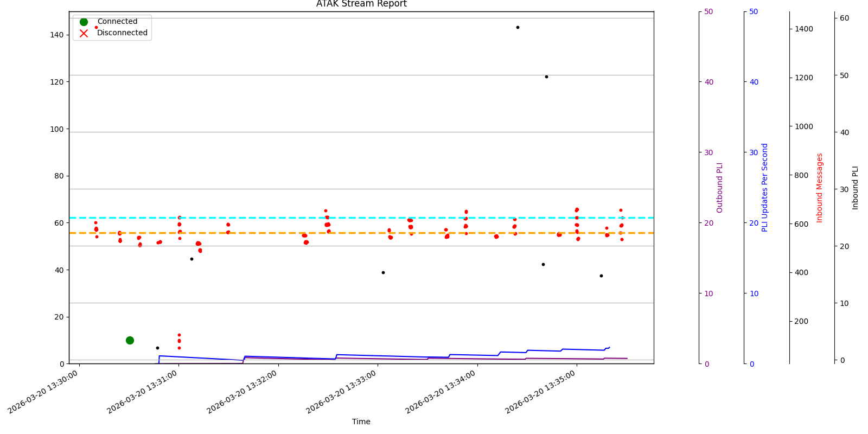Click the black point near 13:31:00 at 45
The image size is (868, 434).
(192, 259)
